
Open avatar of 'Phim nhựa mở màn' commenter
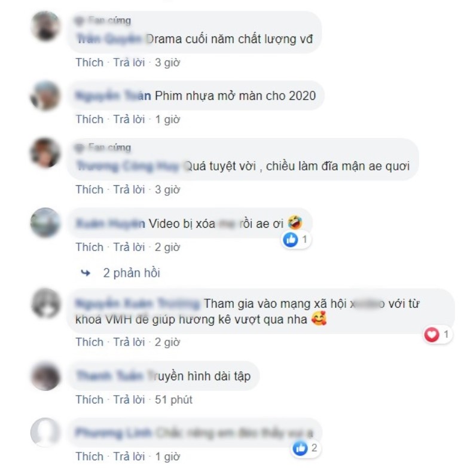pos(45,95)
